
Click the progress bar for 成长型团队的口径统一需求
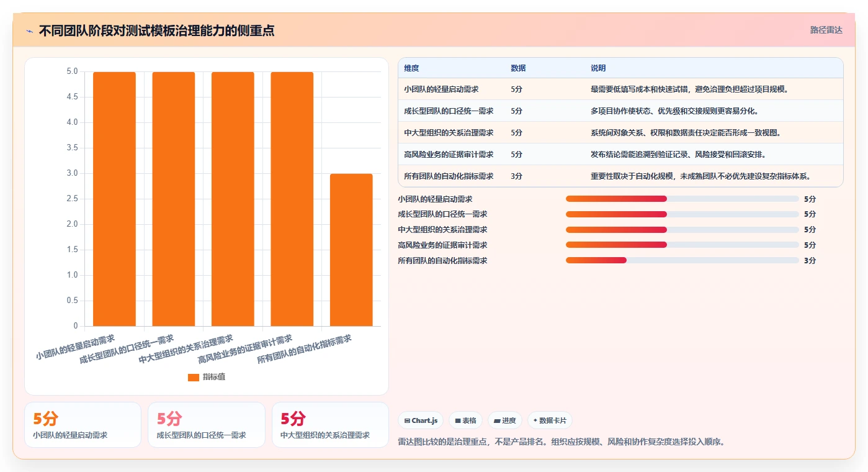coord(682,214)
